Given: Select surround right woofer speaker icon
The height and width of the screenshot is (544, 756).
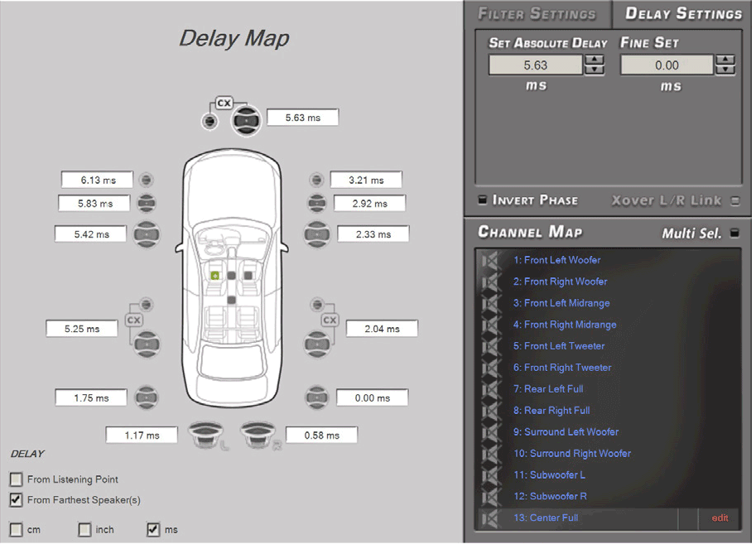Looking at the screenshot, I should click(x=317, y=398).
